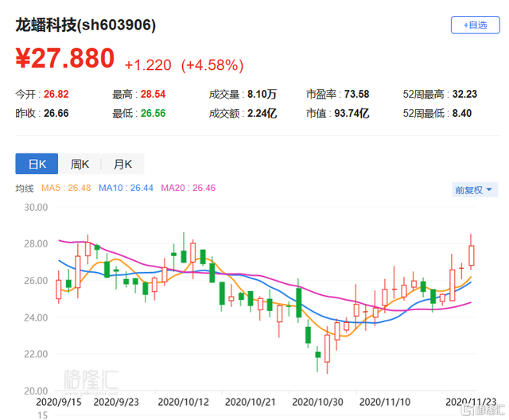Viewport: 509px width, 420px height.
Task: Select the MA5 : 26.48 indicator label
Action: pos(66,188)
